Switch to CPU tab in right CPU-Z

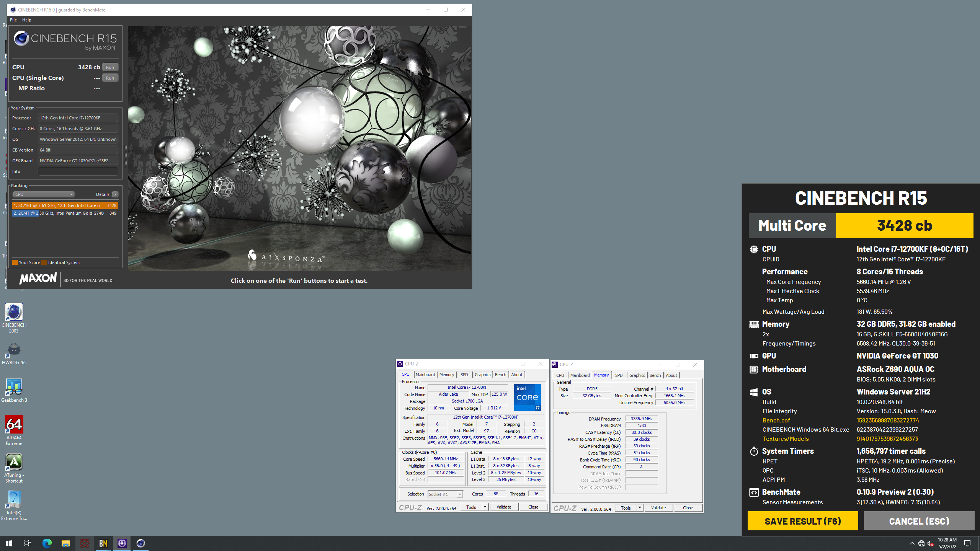560,375
